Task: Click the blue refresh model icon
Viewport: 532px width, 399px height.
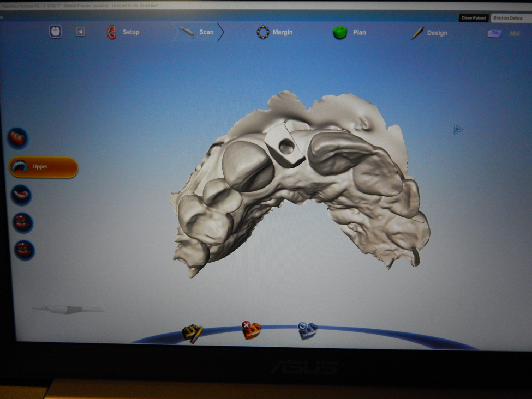Action: (x=307, y=330)
